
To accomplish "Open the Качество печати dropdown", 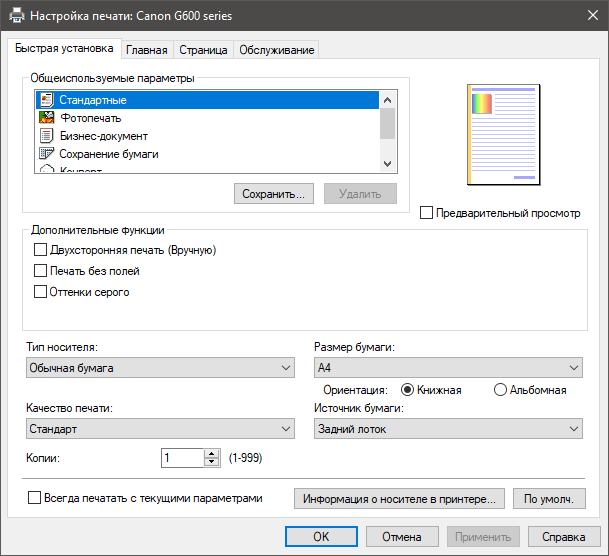I will coord(160,429).
